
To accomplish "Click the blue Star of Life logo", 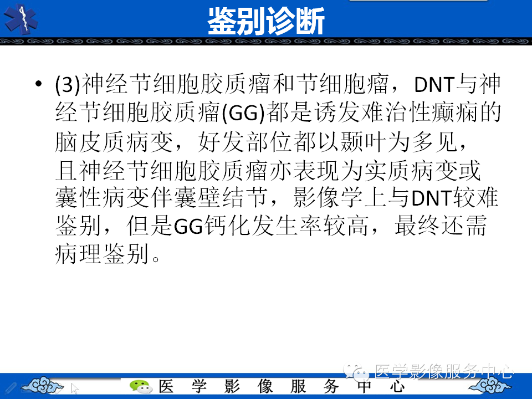I will 21,19.
